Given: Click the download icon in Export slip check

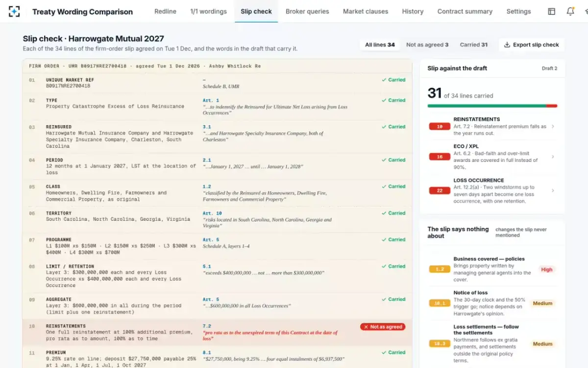Looking at the screenshot, I should coord(507,45).
